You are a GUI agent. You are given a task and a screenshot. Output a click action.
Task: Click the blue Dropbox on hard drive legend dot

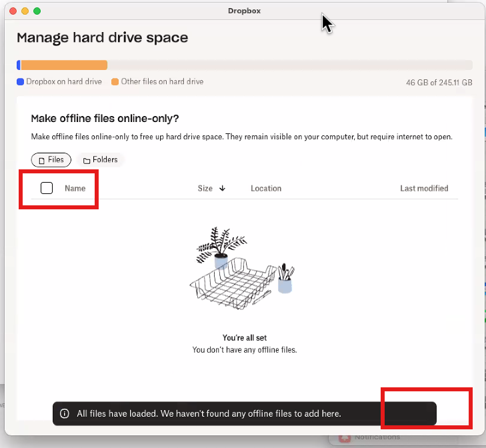tap(20, 82)
